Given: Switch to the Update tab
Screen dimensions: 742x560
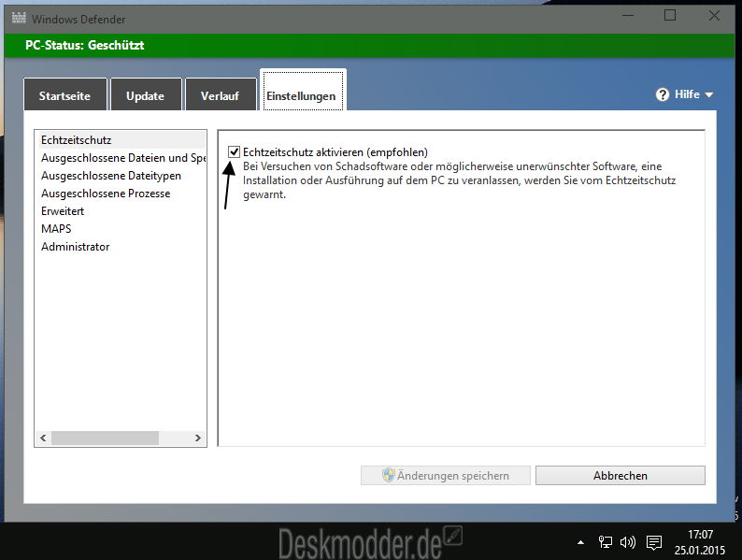Looking at the screenshot, I should point(146,95).
